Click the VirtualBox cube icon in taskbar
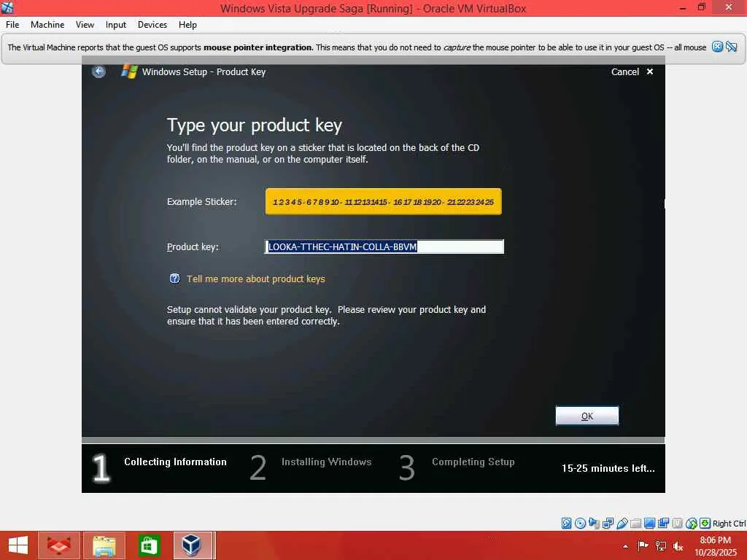The width and height of the screenshot is (747, 560). coord(192,545)
